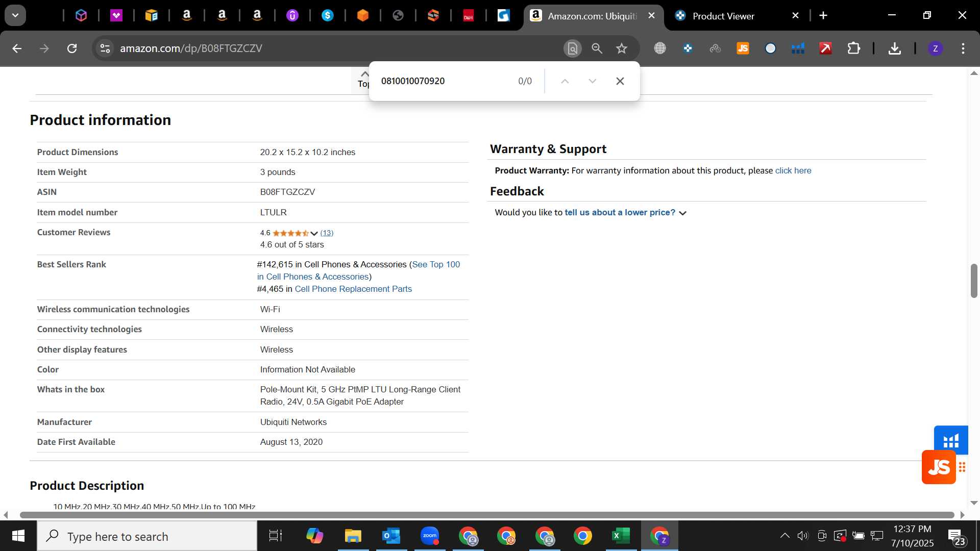980x551 pixels.
Task: Open the red arrow extension icon
Action: click(x=825, y=48)
